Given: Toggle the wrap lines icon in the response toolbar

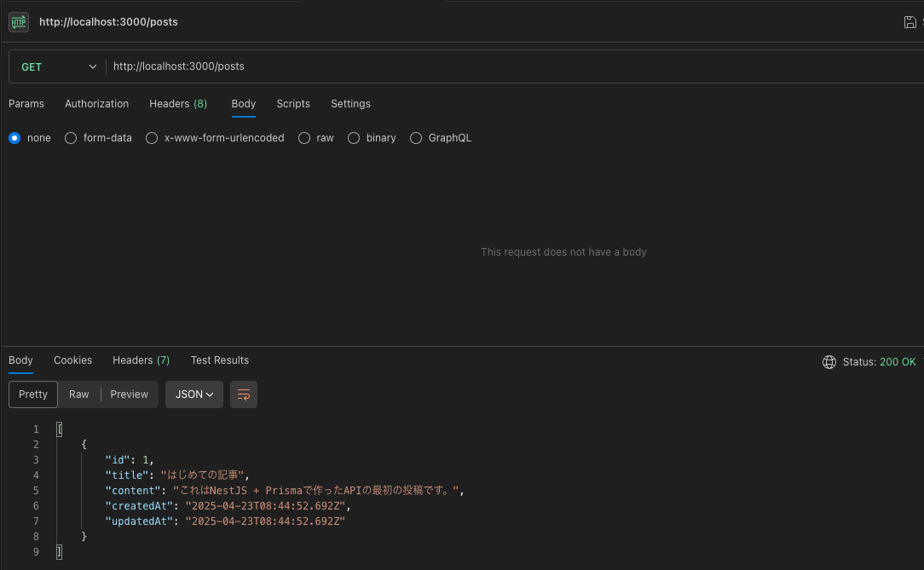Looking at the screenshot, I should pos(244,394).
